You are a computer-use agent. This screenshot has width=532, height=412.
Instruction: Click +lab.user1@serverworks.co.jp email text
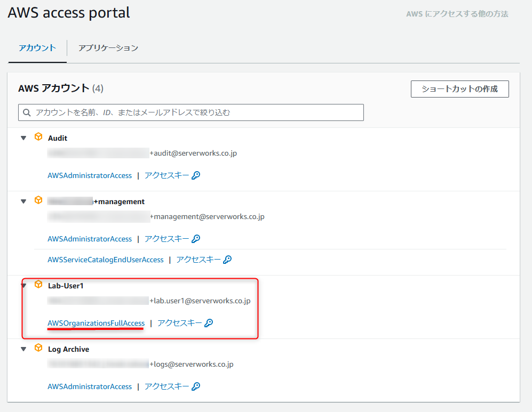click(200, 301)
